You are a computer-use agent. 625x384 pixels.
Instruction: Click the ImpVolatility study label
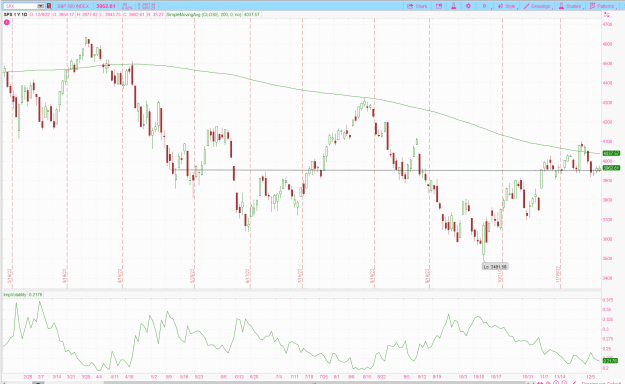(15, 295)
